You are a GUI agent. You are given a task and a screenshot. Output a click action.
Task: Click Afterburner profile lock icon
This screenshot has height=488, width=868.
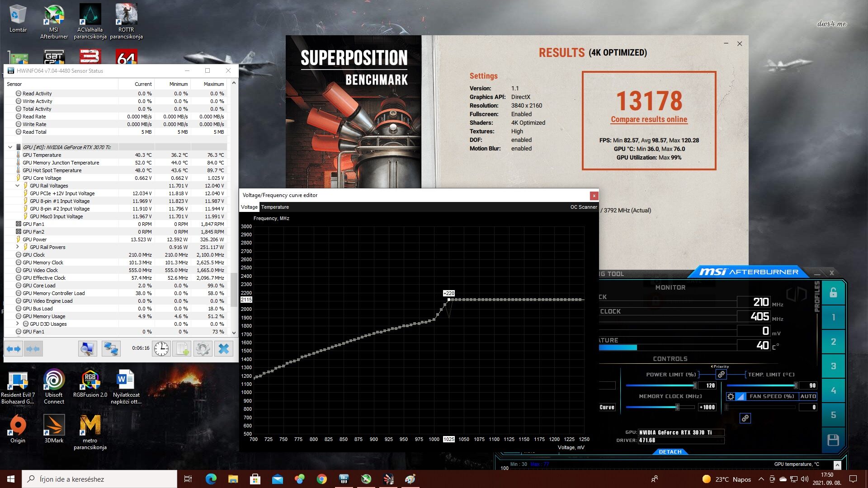coord(833,293)
